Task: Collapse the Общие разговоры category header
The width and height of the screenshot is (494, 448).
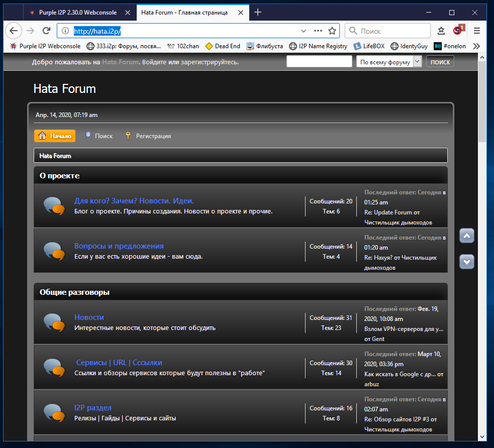Action: [x=240, y=292]
